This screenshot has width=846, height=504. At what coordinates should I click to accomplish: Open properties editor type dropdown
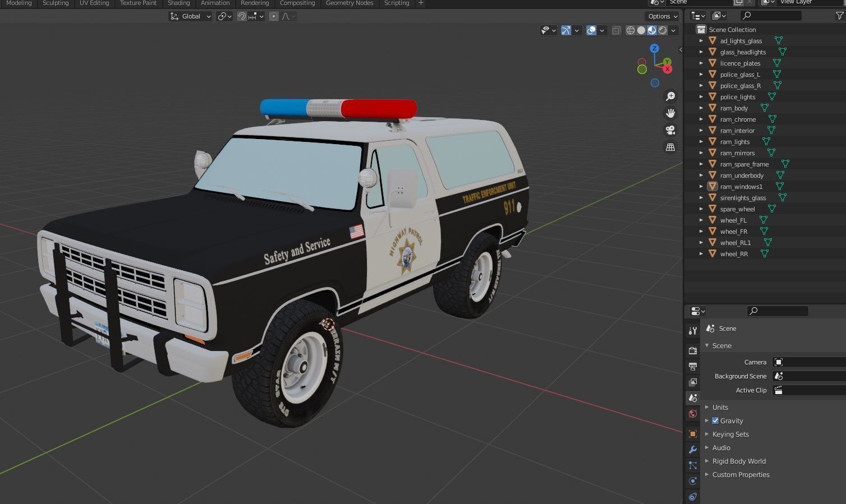click(x=698, y=311)
